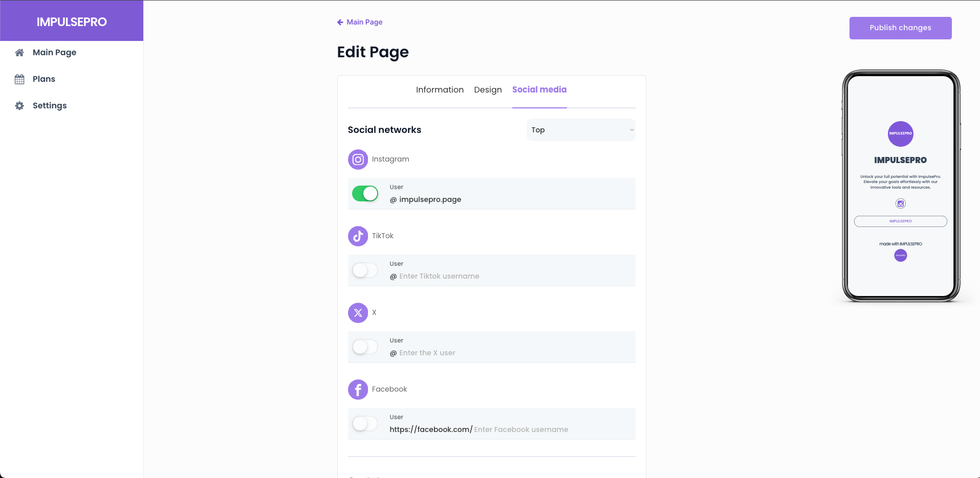980x478 pixels.
Task: Switch to the Design tab
Action: pyautogui.click(x=488, y=90)
